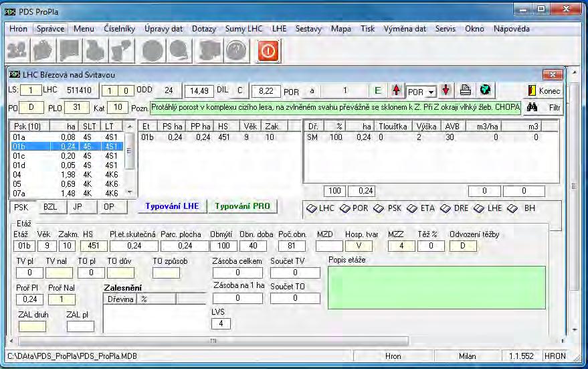Open the Sumy LHC menu
Viewport: 588px width, 369px height.
(x=243, y=29)
